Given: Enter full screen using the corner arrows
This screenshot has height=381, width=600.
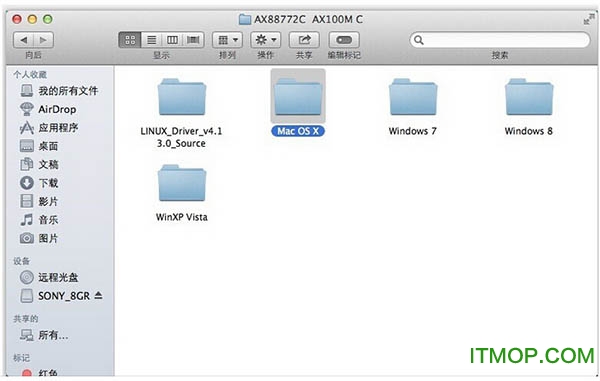Looking at the screenshot, I should point(587,19).
